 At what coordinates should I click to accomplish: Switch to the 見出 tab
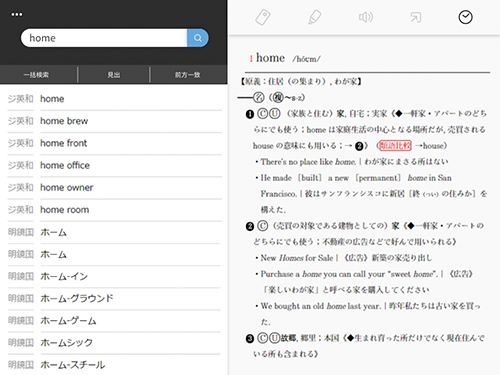(x=114, y=75)
